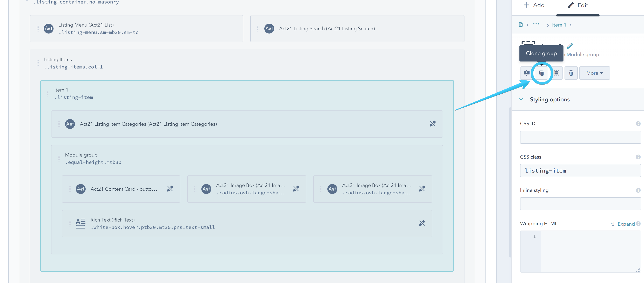Viewport: 644px width, 283px height.
Task: Collapse the Styling options section
Action: pos(521,99)
